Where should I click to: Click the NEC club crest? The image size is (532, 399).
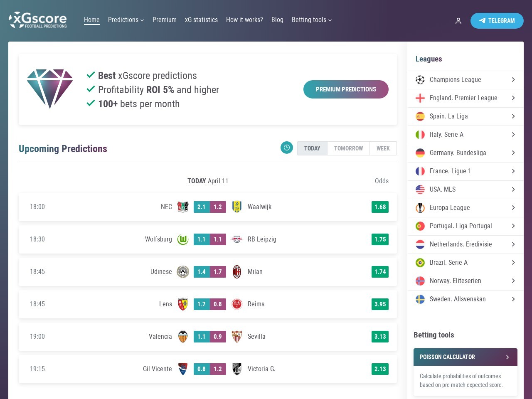pyautogui.click(x=183, y=207)
